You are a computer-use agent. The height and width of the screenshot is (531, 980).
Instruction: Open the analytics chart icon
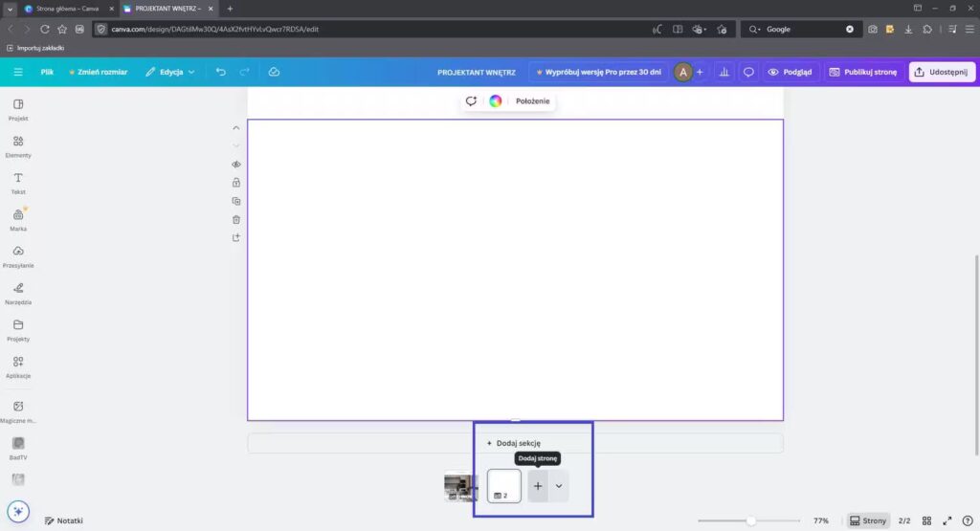[724, 72]
